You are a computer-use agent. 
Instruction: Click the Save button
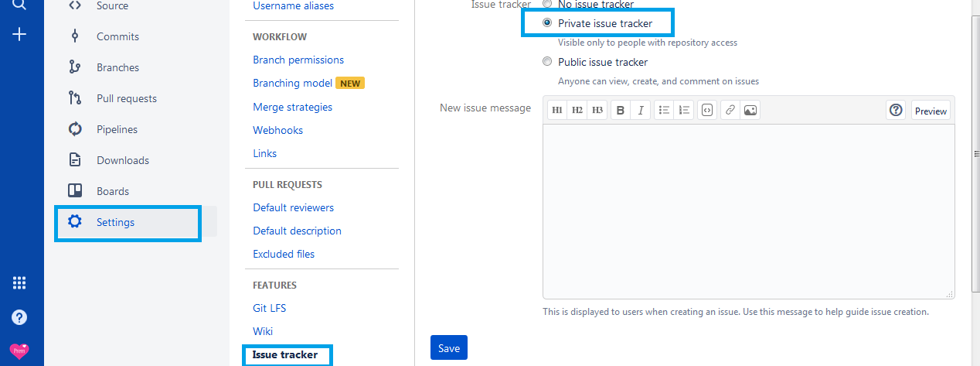pos(448,348)
